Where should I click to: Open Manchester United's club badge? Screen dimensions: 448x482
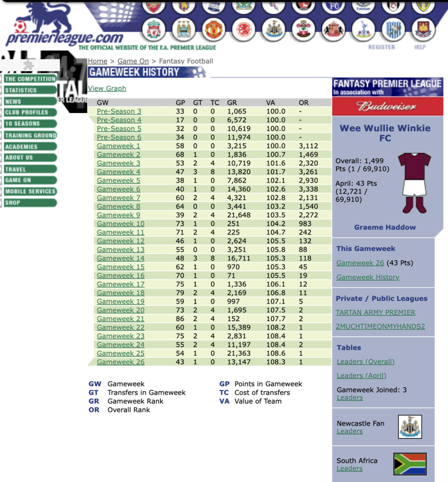214,29
